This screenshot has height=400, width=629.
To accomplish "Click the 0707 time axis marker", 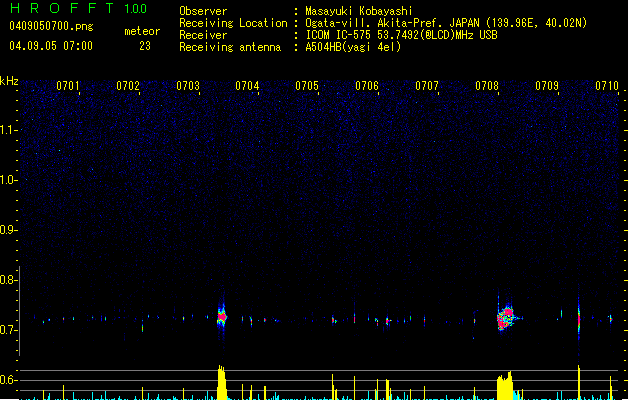I will [427, 86].
